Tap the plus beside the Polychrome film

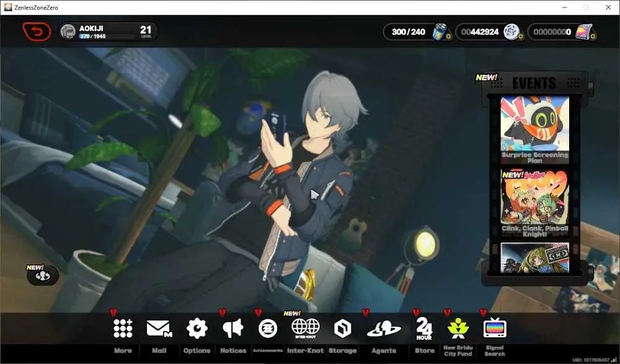coord(593,37)
